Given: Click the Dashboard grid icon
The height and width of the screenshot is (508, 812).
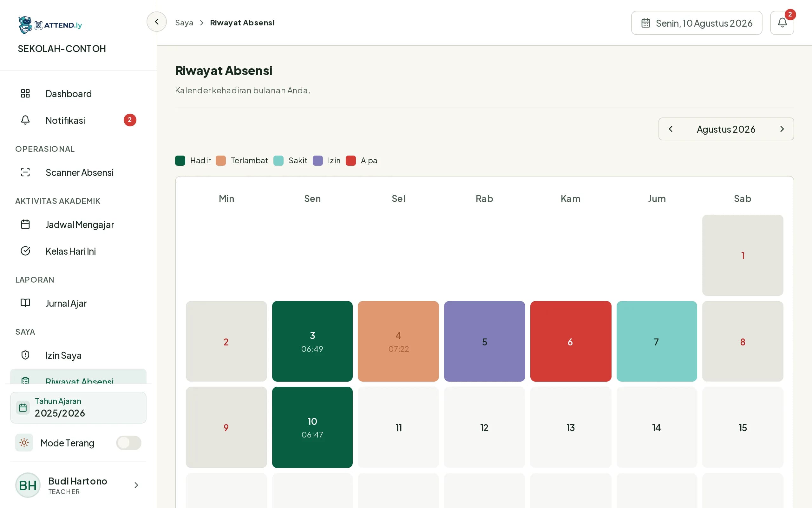Looking at the screenshot, I should click(x=25, y=93).
